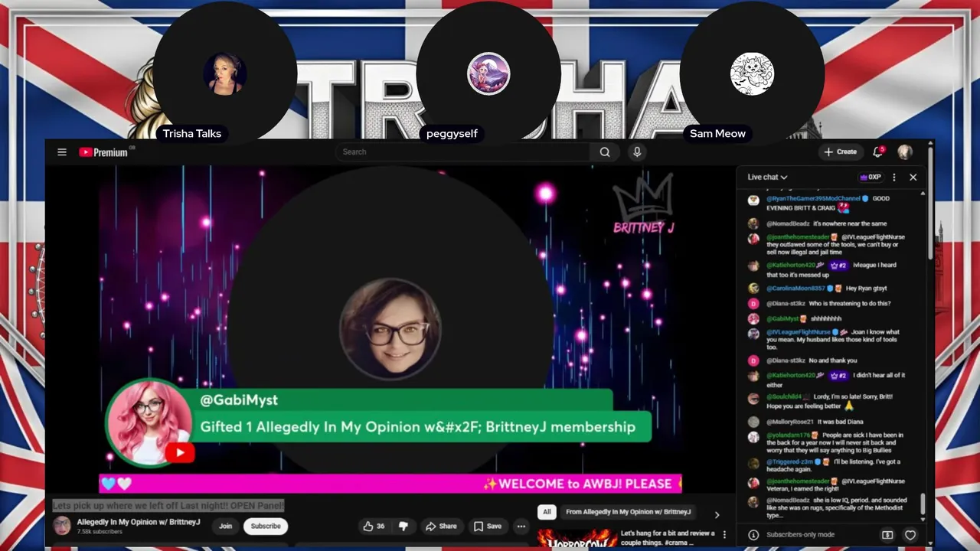Open the notifications bell

[878, 152]
